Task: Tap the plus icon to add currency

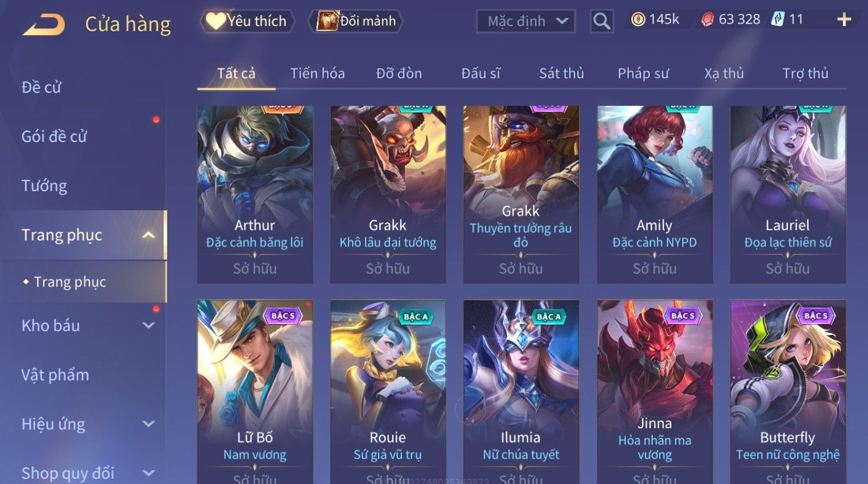Action: [x=844, y=20]
